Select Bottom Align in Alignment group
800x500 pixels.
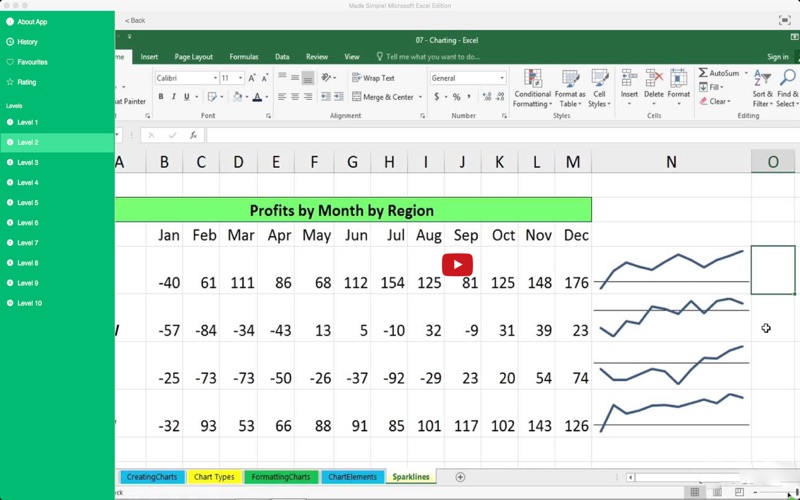point(308,78)
